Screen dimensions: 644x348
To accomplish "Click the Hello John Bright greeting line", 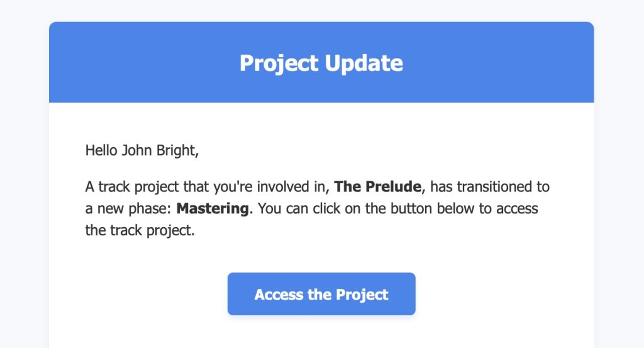I will pyautogui.click(x=142, y=151).
